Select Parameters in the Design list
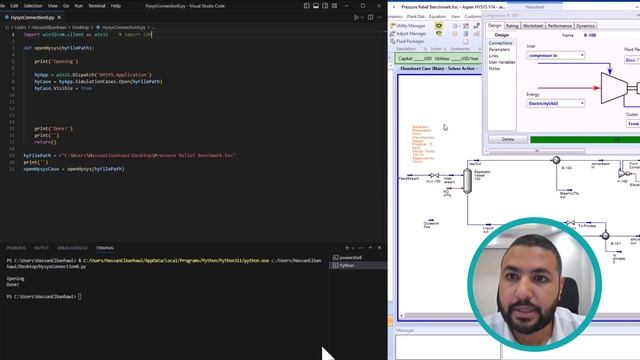The image size is (640, 360). click(x=499, y=49)
